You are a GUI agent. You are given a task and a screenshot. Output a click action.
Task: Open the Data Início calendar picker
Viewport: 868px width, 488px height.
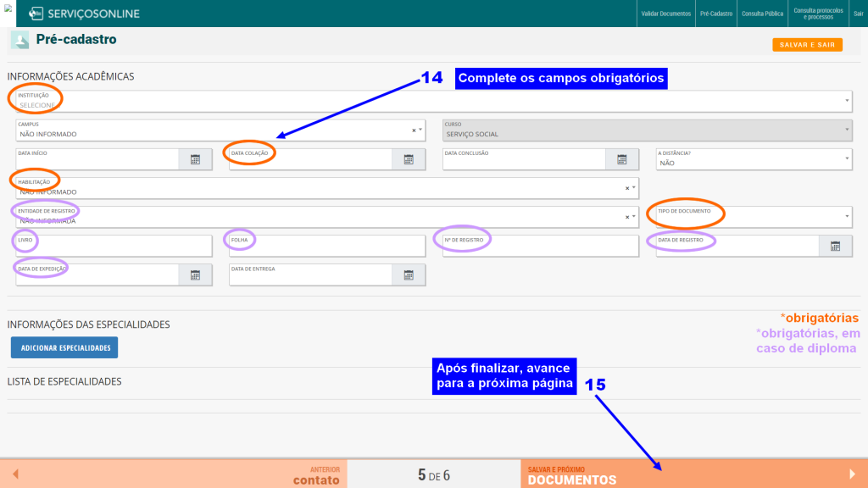pos(195,159)
